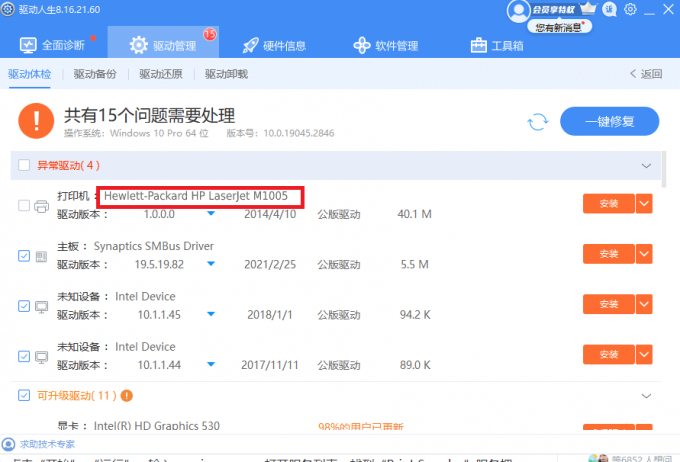Check the HP LaserJet M1005 printer checkbox
Viewport: 680px width, 462px height.
tap(24, 206)
